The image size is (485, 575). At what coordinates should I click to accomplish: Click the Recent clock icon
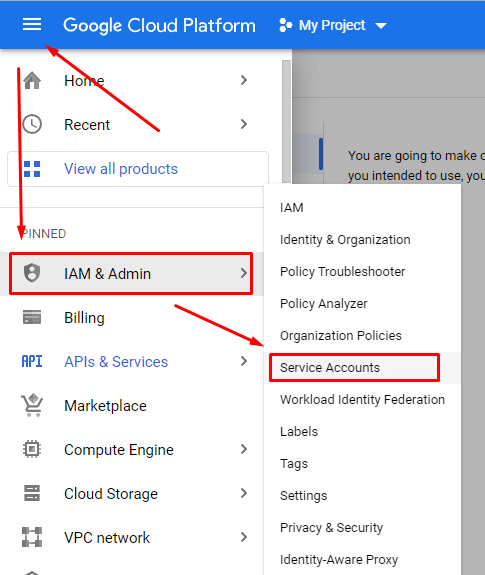point(32,124)
